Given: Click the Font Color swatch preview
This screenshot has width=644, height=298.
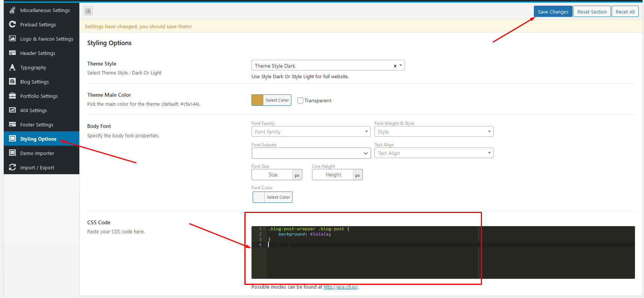Looking at the screenshot, I should (259, 197).
